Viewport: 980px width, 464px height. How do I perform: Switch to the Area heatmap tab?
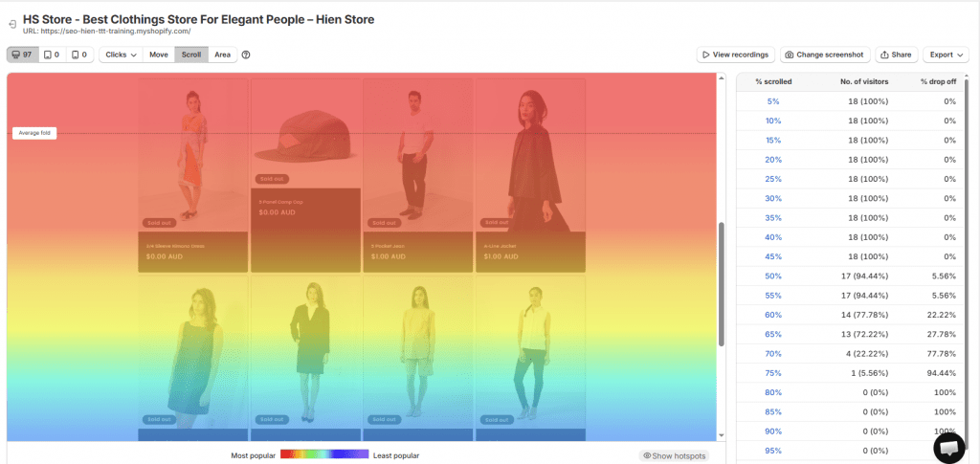[222, 55]
